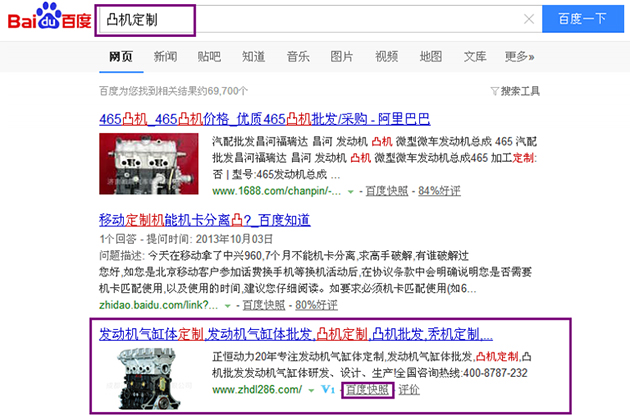630x417 pixels.
Task: Switch to the 新闻 tab
Action: pos(166,56)
